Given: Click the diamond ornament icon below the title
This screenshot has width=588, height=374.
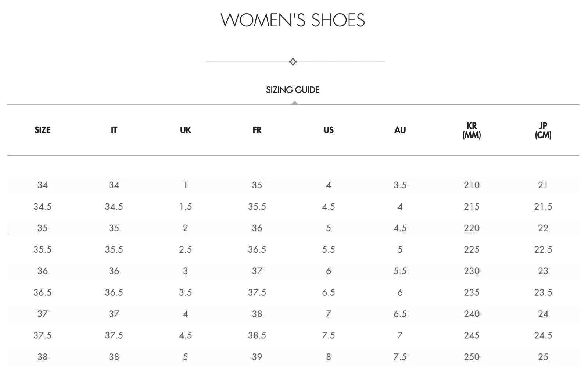Looking at the screenshot, I should tap(293, 61).
